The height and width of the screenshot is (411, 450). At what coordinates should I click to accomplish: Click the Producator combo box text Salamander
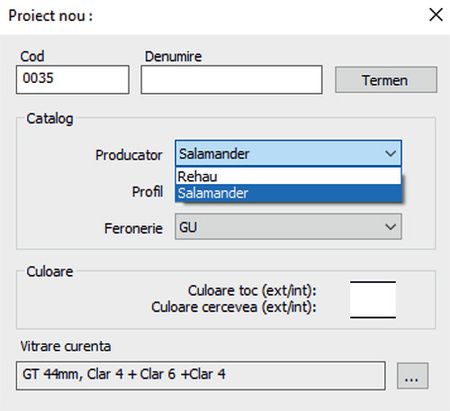pyautogui.click(x=214, y=154)
